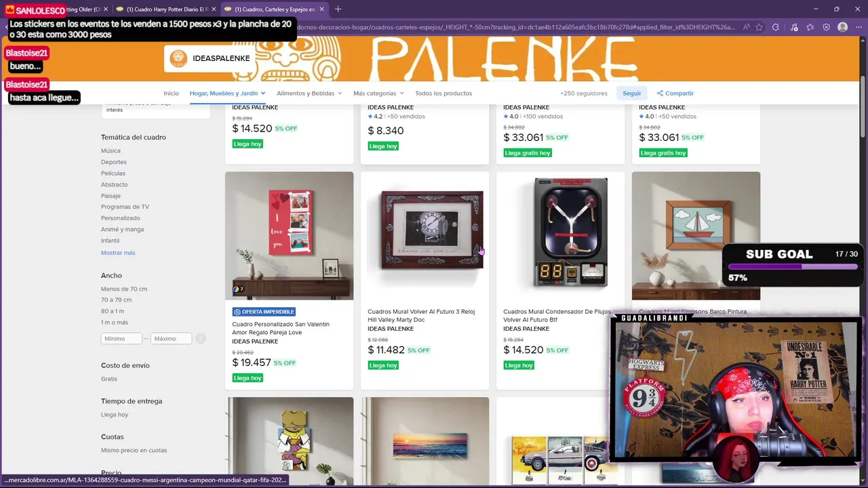Go to Todos los productos tab
This screenshot has height=488, width=868.
(x=443, y=94)
